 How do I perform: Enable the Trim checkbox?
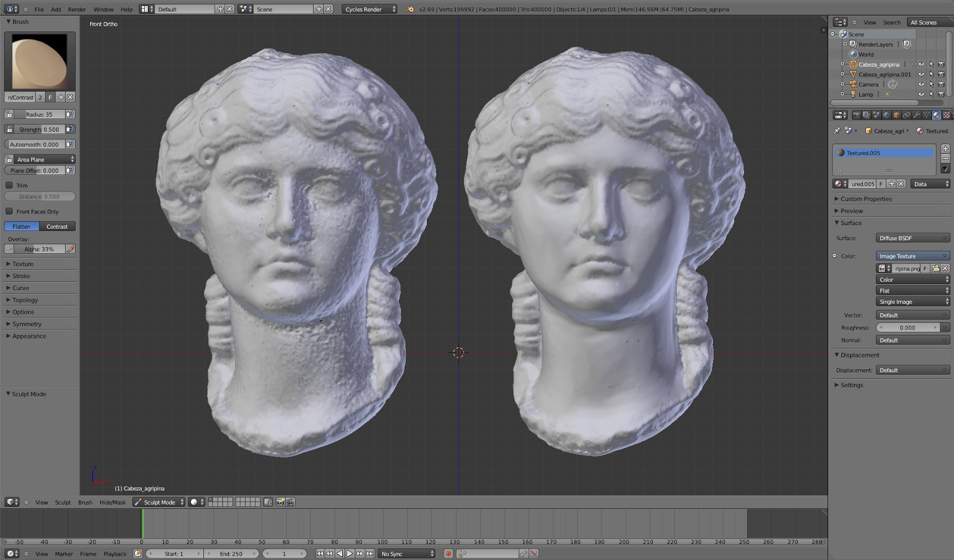[x=10, y=185]
